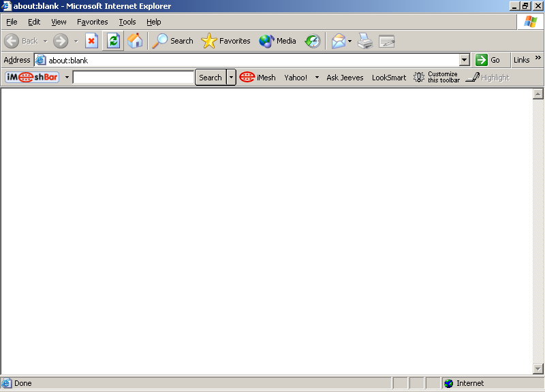Open Favorites star toolbar button
Image resolution: width=545 pixels, height=392 pixels.
[x=225, y=41]
